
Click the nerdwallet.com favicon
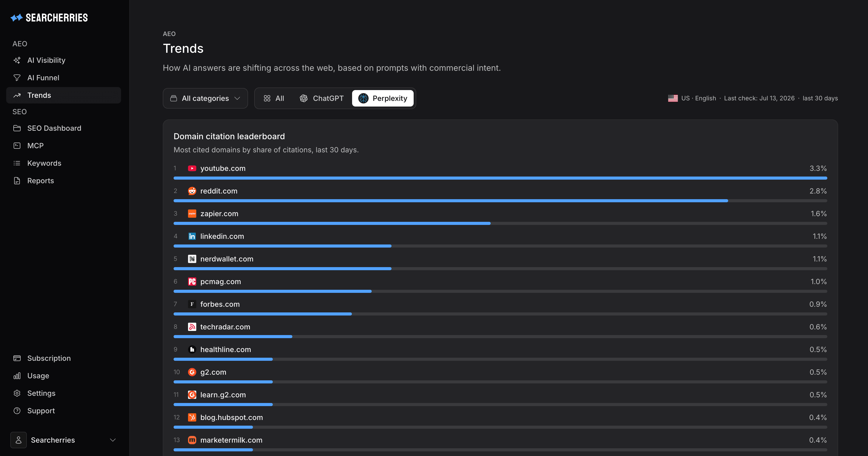(192, 259)
